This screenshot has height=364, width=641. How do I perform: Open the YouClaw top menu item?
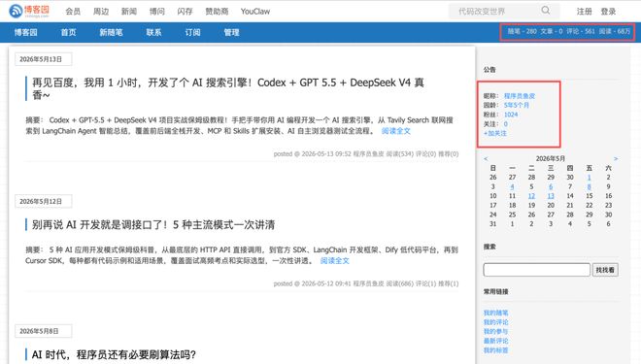(255, 12)
